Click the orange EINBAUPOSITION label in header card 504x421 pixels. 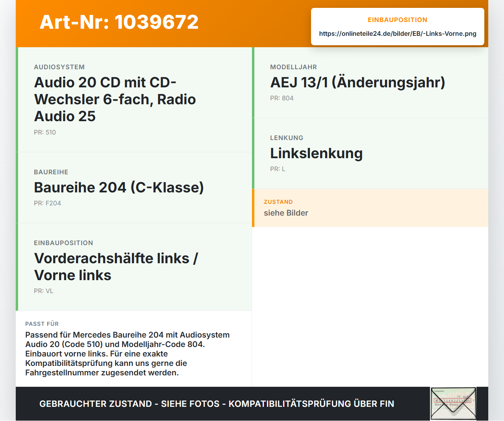(x=398, y=20)
